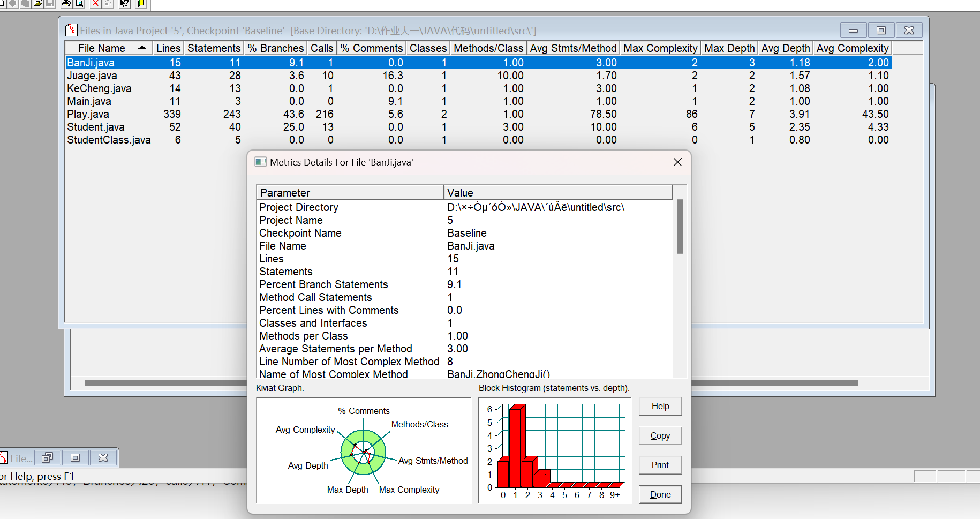Click the Help button in Metrics dialog
This screenshot has height=519, width=980.
click(660, 407)
